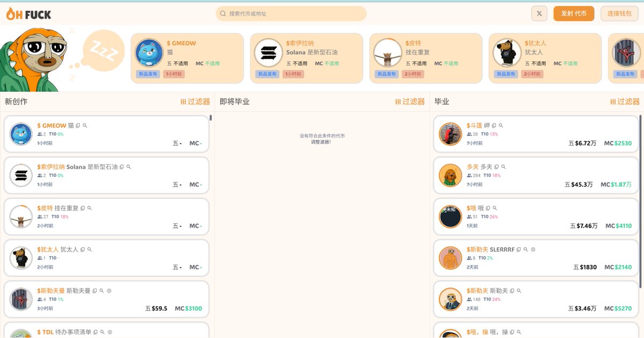Viewport: 644px width, 338px height.
Task: Click the OH FUCK flame logo
Action: (x=28, y=13)
